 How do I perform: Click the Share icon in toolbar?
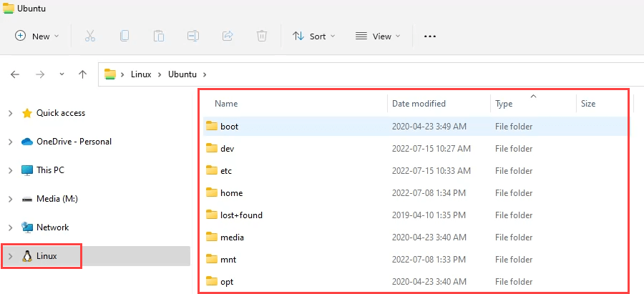point(228,36)
